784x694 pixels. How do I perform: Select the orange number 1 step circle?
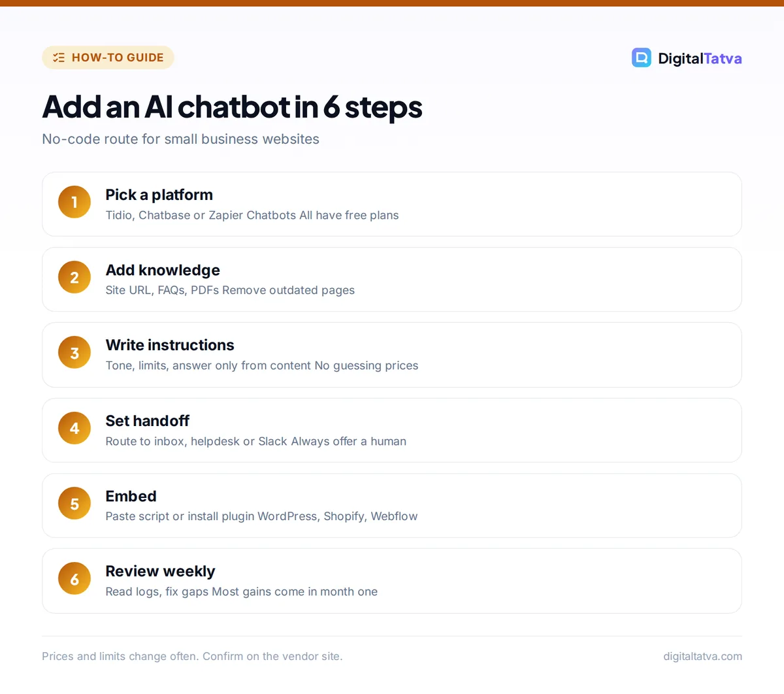pos(74,202)
